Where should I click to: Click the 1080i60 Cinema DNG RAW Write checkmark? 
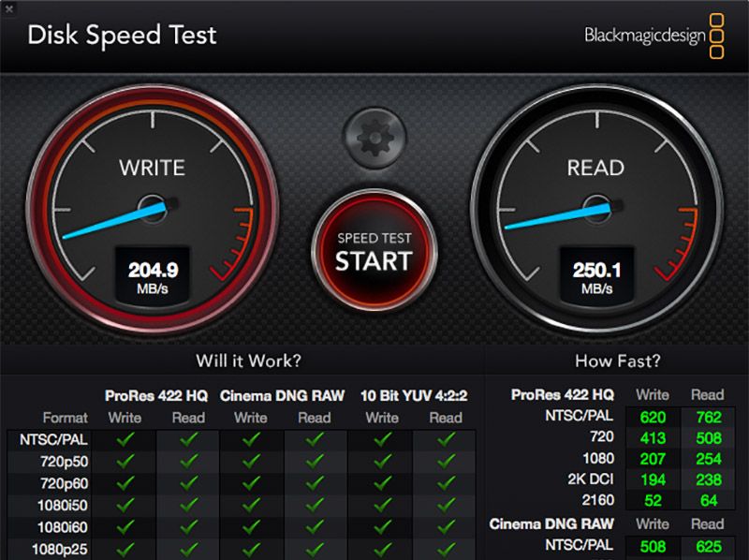[x=250, y=528]
